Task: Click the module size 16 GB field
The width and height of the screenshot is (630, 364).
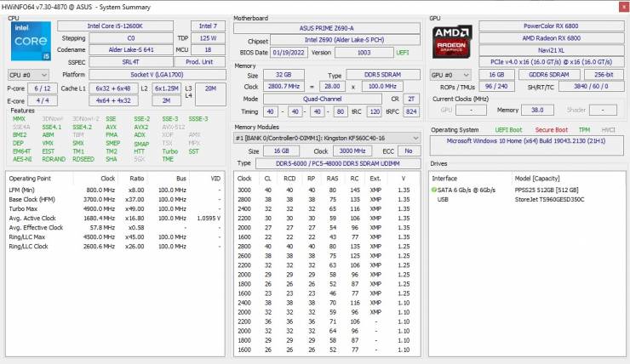Action: [x=281, y=151]
